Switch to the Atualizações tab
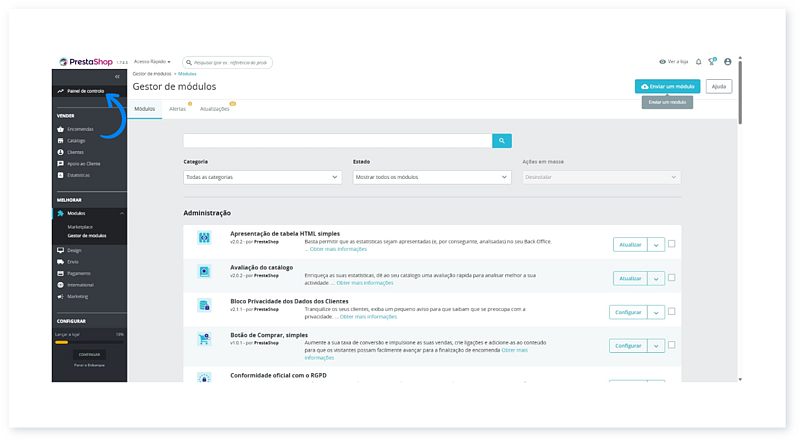Image resolution: width=800 pixels, height=442 pixels. (214, 108)
